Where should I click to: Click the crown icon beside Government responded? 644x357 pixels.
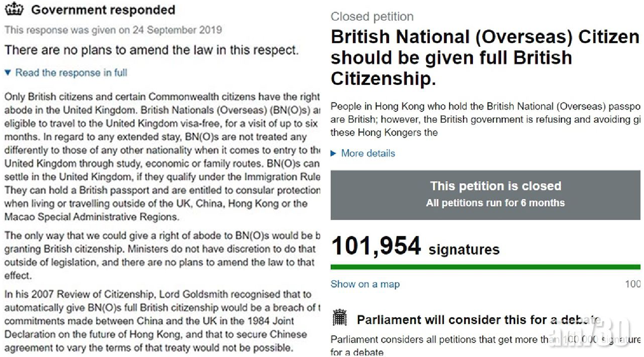tap(14, 9)
